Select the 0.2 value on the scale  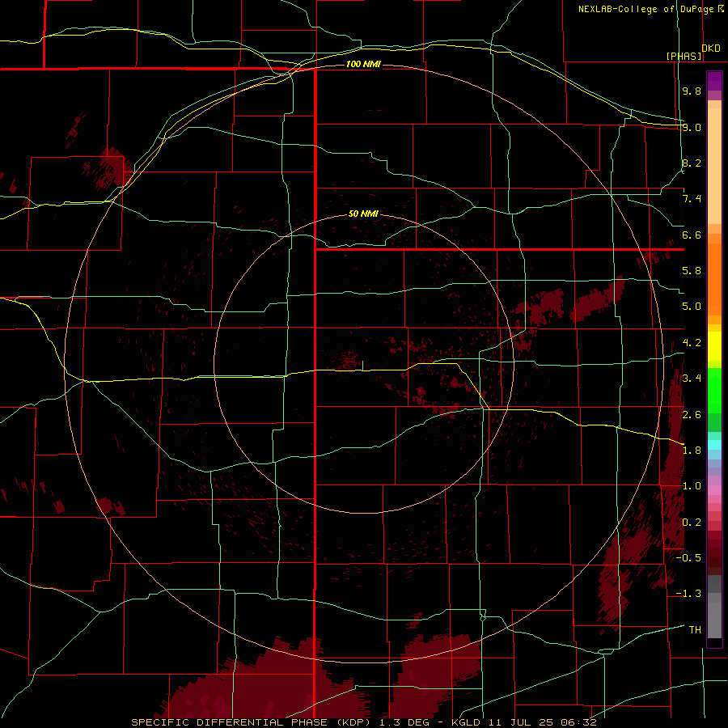[692, 523]
